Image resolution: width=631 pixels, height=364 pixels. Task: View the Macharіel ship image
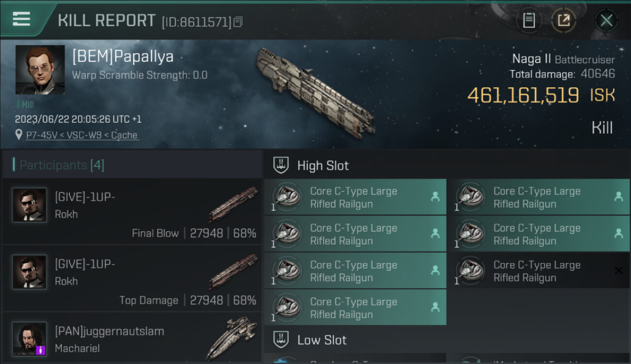pos(232,338)
